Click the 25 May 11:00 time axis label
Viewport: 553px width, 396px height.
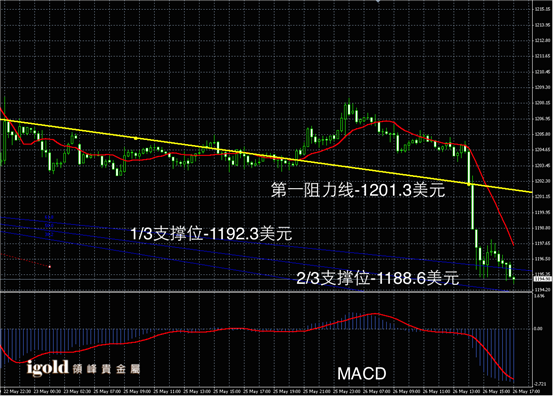tap(168, 391)
